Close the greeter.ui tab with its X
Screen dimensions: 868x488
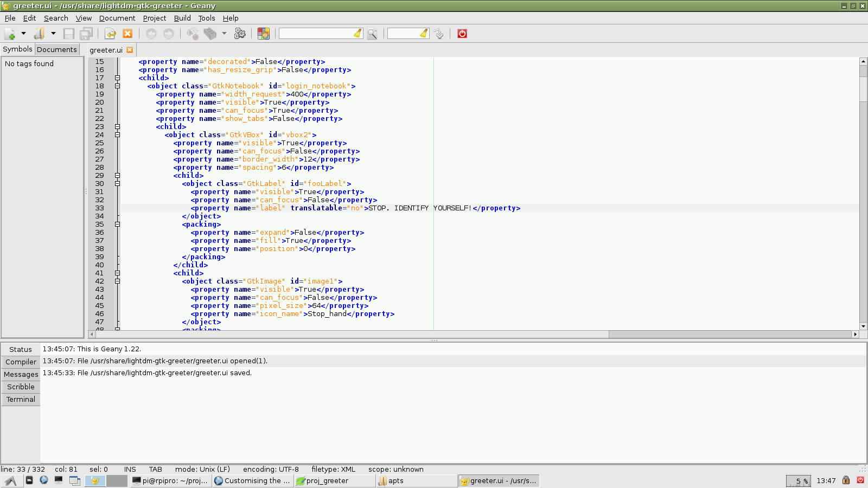130,50
